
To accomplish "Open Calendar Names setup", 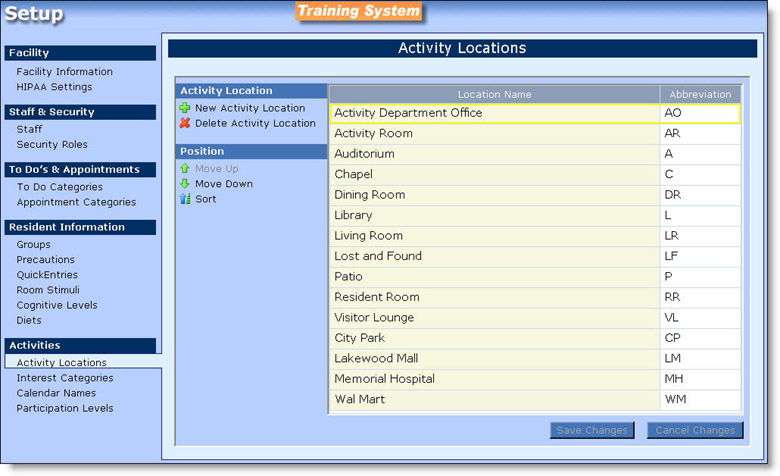I will pos(56,393).
